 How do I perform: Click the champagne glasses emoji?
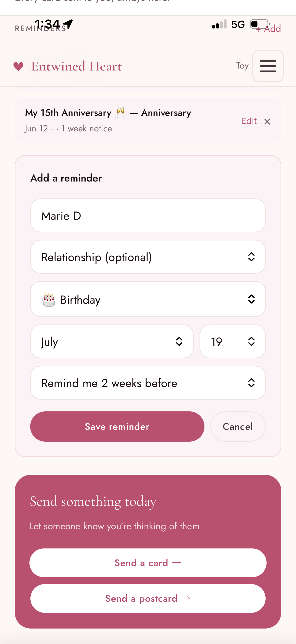(x=121, y=113)
